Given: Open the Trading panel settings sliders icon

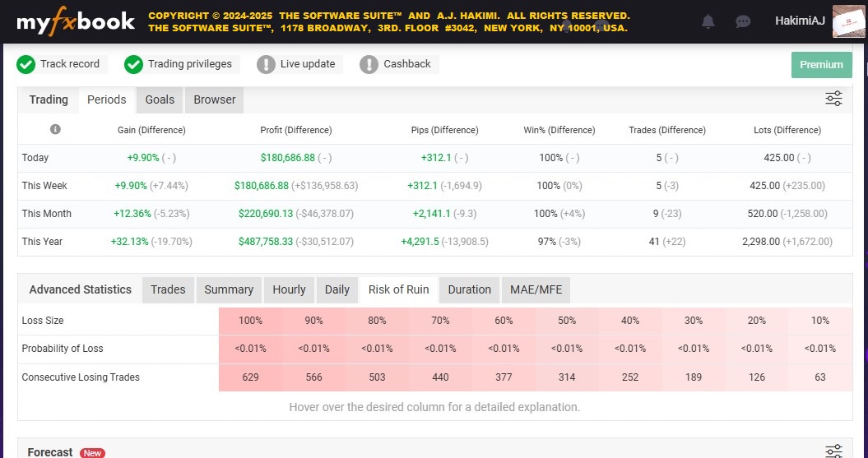Looking at the screenshot, I should click(x=833, y=99).
